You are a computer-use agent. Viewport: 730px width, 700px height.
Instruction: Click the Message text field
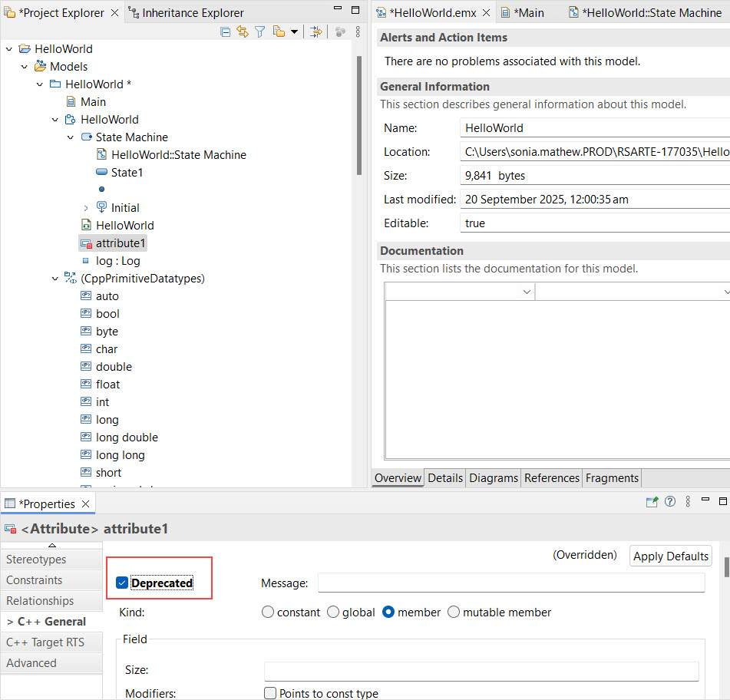(x=510, y=583)
